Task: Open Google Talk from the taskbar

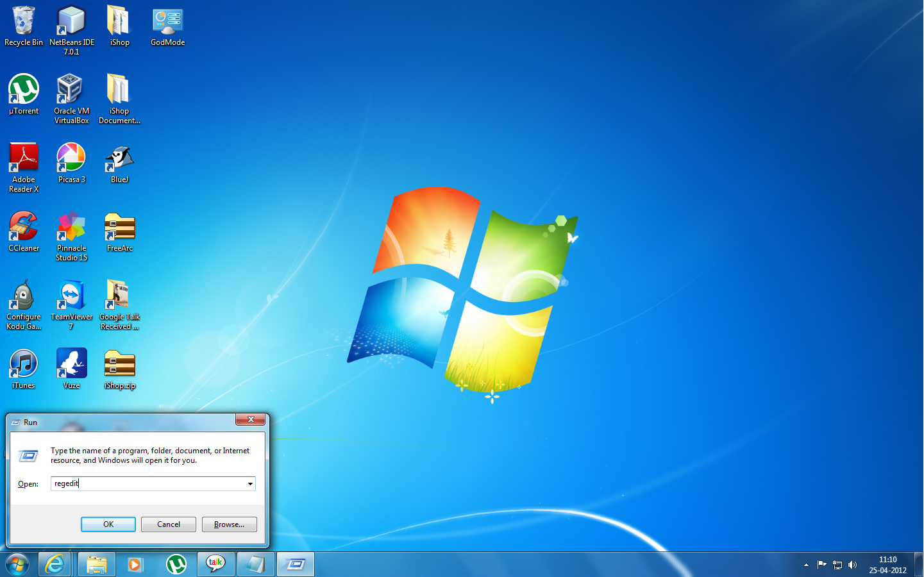Action: pos(215,564)
